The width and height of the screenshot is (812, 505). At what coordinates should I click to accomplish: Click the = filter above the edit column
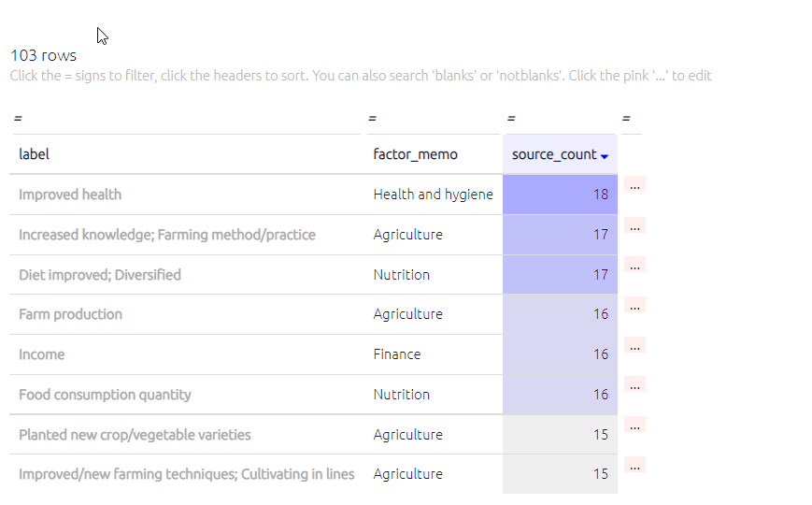pos(626,119)
